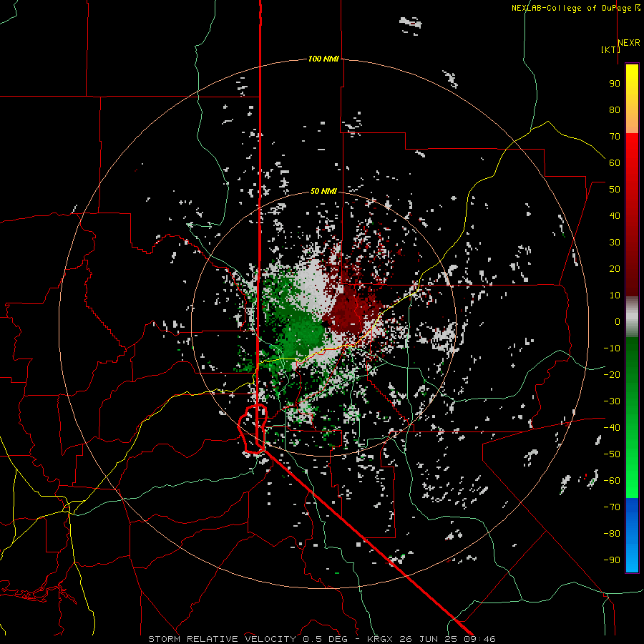Click the positive 40 scale value
The width and height of the screenshot is (644, 644).
point(615,215)
